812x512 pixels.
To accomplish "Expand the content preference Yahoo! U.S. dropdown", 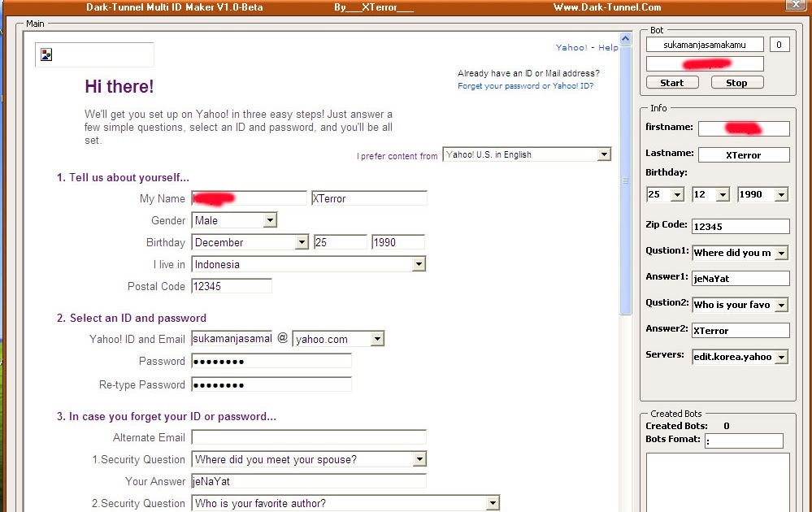I will tap(527, 154).
